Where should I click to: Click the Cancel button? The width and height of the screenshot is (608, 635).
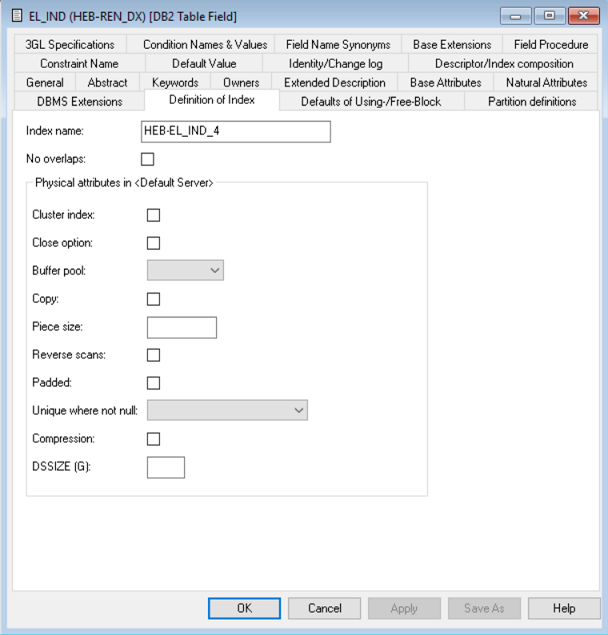325,608
